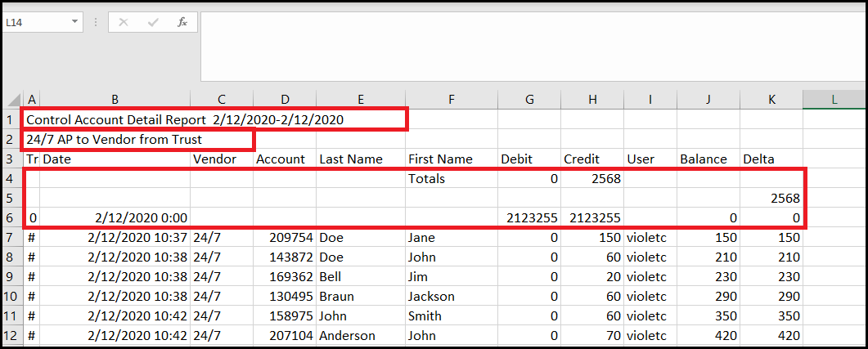Click the Enter checkmark formula icon
This screenshot has height=349, width=868.
(153, 22)
